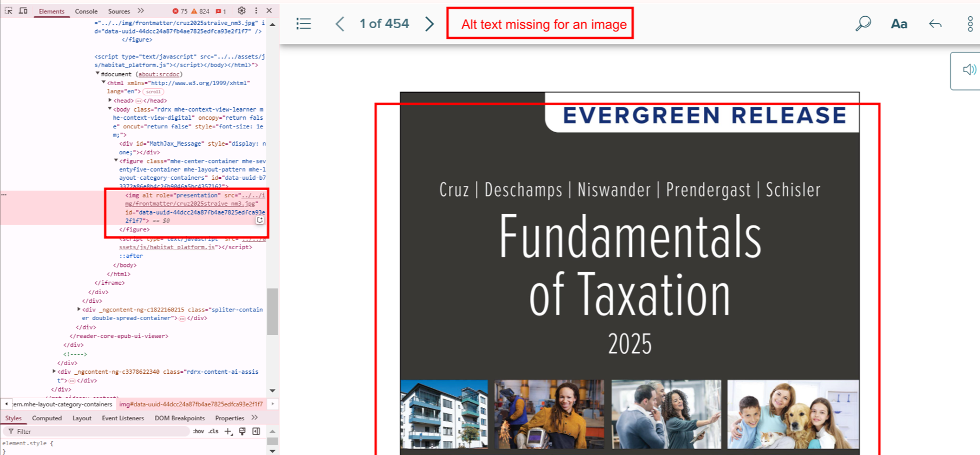The image size is (980, 455).
Task: Open the habitat_platform.js script link
Action: point(167,247)
